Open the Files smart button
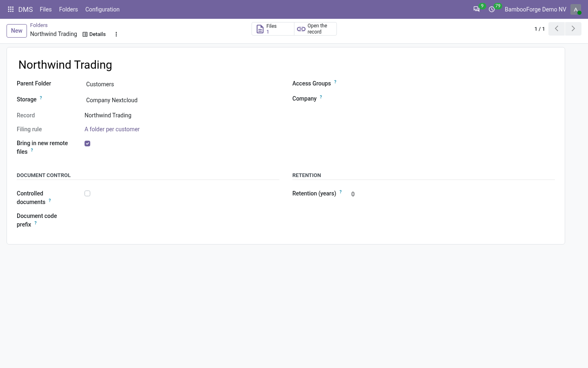 (x=273, y=29)
